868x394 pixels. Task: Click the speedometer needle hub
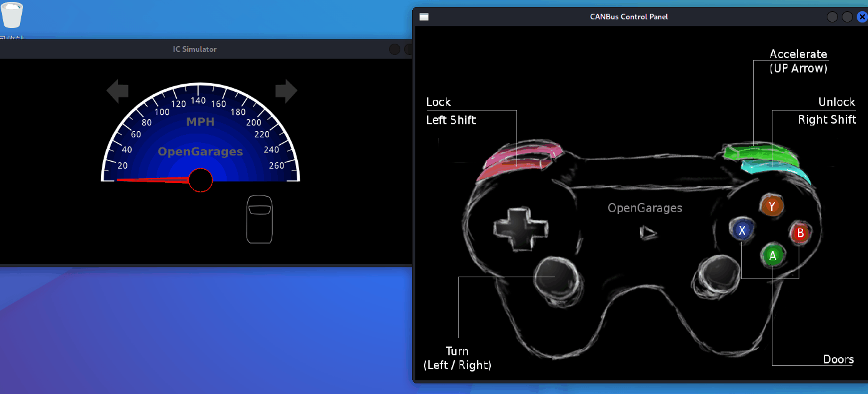click(x=200, y=180)
